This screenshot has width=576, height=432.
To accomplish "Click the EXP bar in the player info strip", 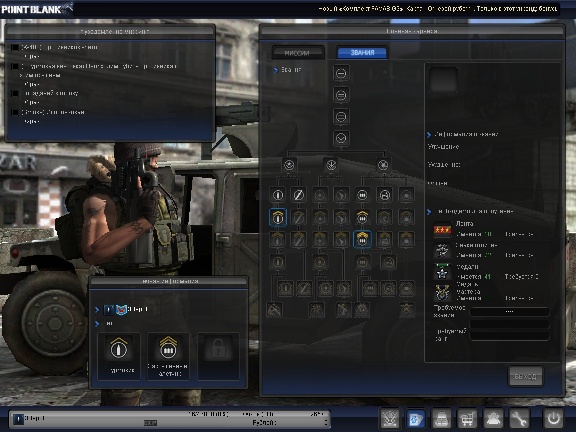I will point(150,423).
